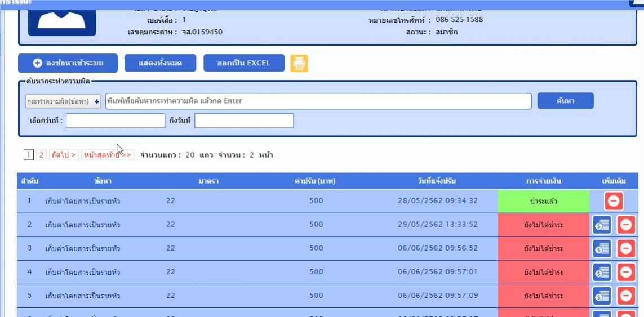Screen dimensions: 644x317
Task: Click red delete icon for row 29/05/2562 13:33:52
Action: (626, 225)
